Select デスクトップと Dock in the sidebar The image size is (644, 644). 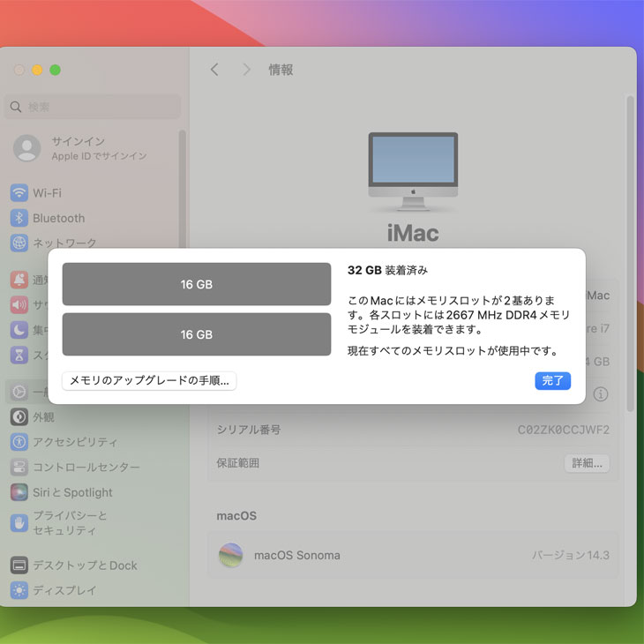point(85,565)
